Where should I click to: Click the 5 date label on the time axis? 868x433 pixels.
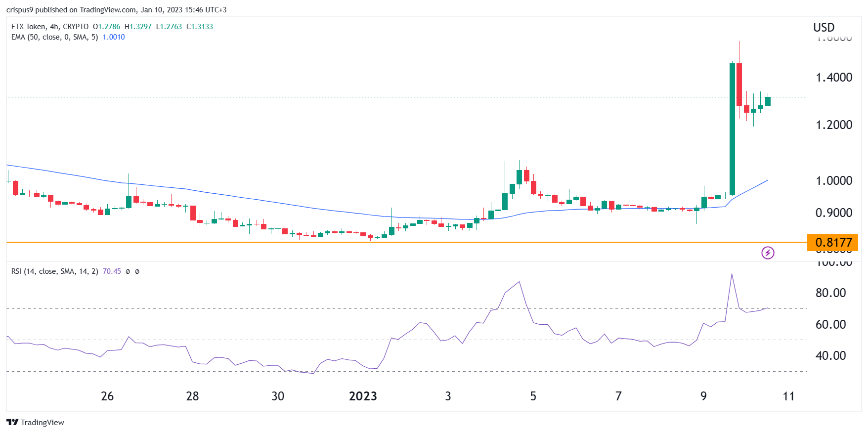533,396
